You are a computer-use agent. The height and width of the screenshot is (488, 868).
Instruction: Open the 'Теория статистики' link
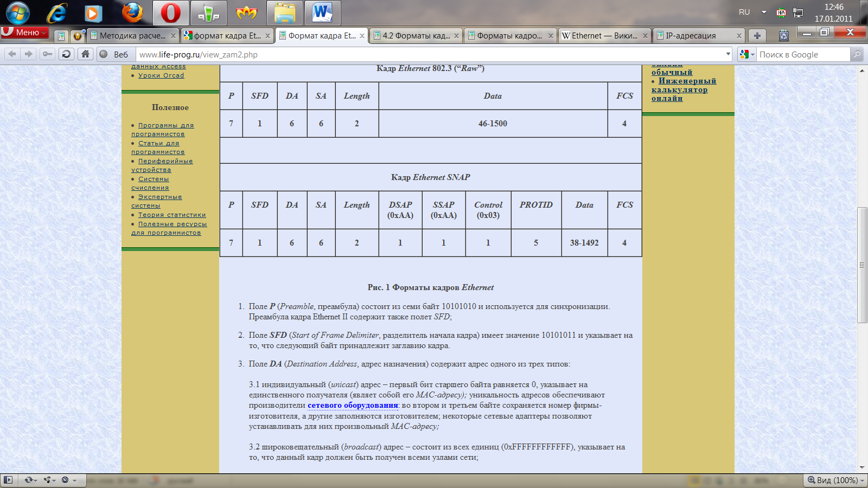172,215
